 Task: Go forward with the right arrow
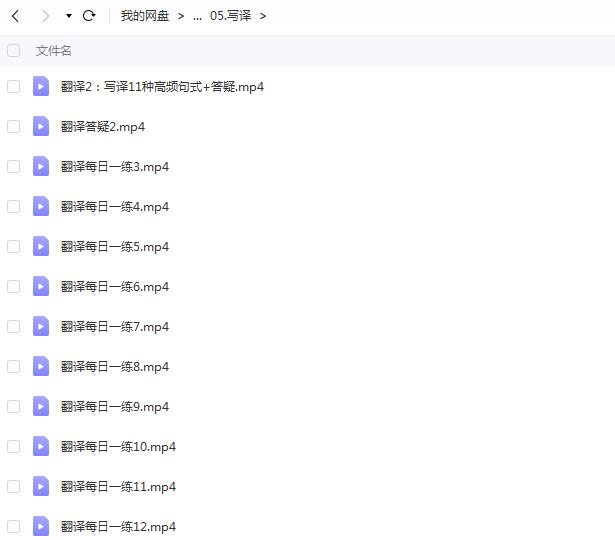tap(45, 16)
